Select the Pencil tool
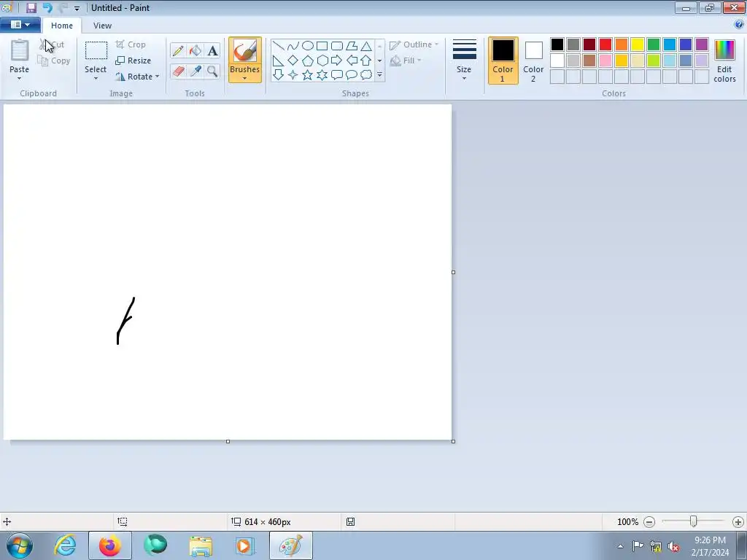747x560 pixels. click(178, 50)
